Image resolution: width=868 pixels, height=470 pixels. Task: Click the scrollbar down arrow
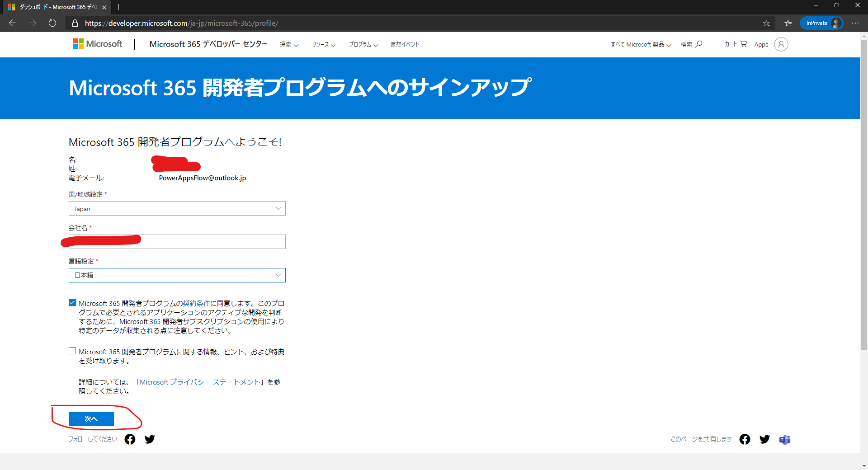pyautogui.click(x=864, y=465)
